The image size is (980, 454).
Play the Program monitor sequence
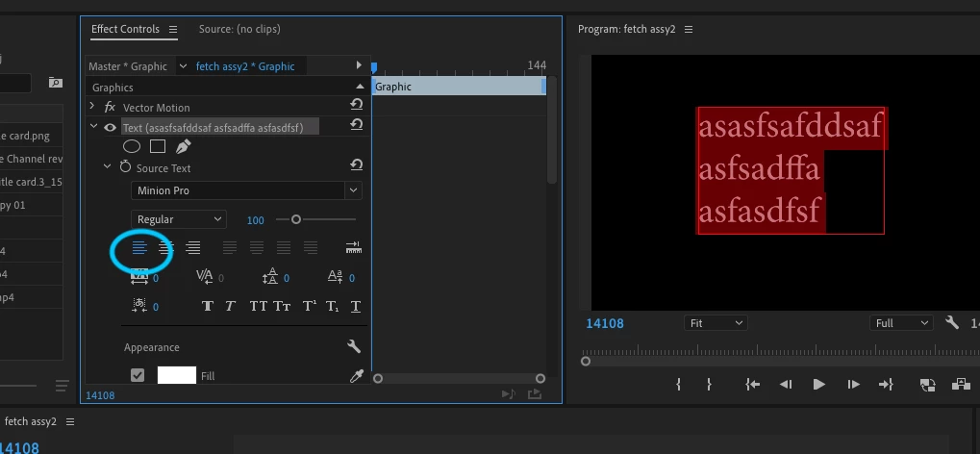click(x=818, y=385)
